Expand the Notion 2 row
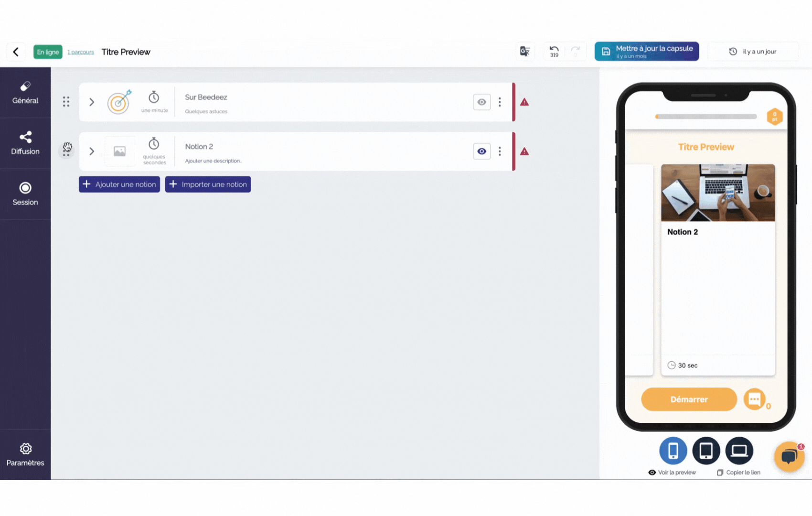The width and height of the screenshot is (812, 516). point(92,151)
